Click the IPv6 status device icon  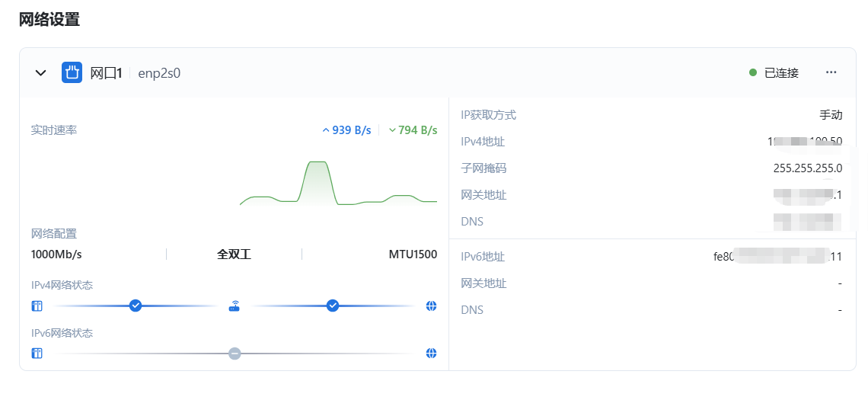click(37, 354)
